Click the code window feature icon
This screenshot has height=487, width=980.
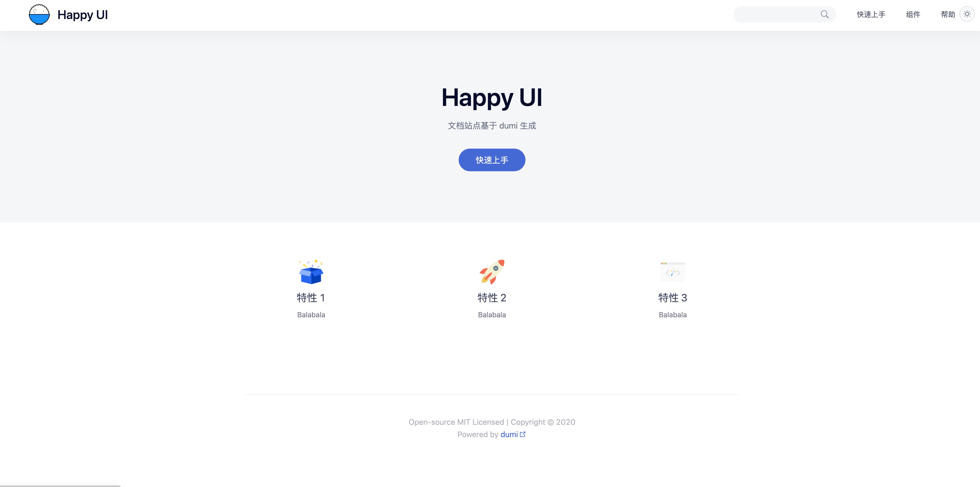[x=672, y=272]
